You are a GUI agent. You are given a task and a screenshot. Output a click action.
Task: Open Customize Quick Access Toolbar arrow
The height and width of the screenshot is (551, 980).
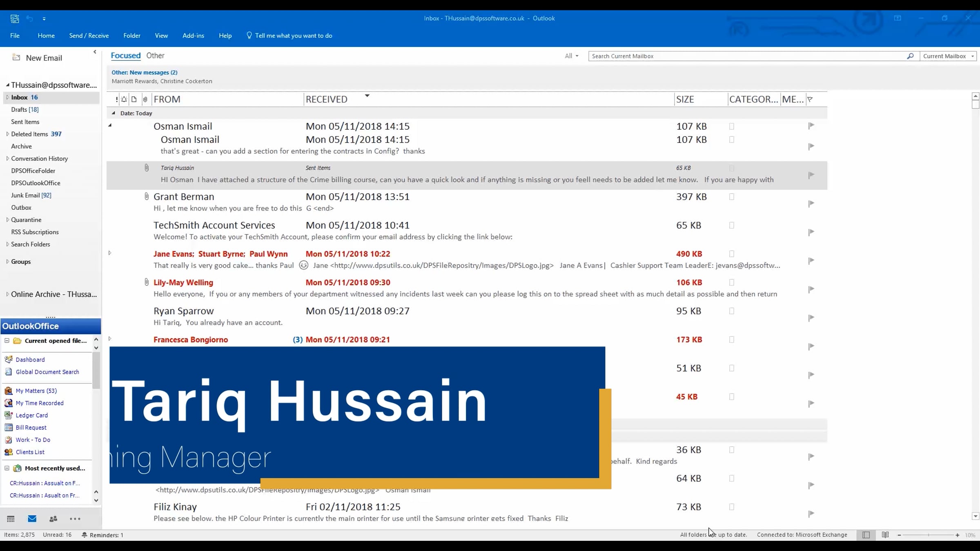pos(44,19)
